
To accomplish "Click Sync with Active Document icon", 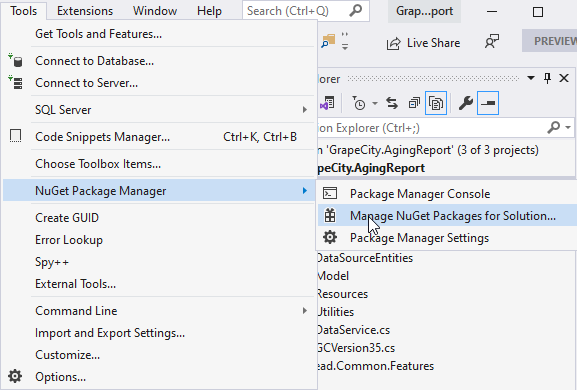I will [392, 103].
